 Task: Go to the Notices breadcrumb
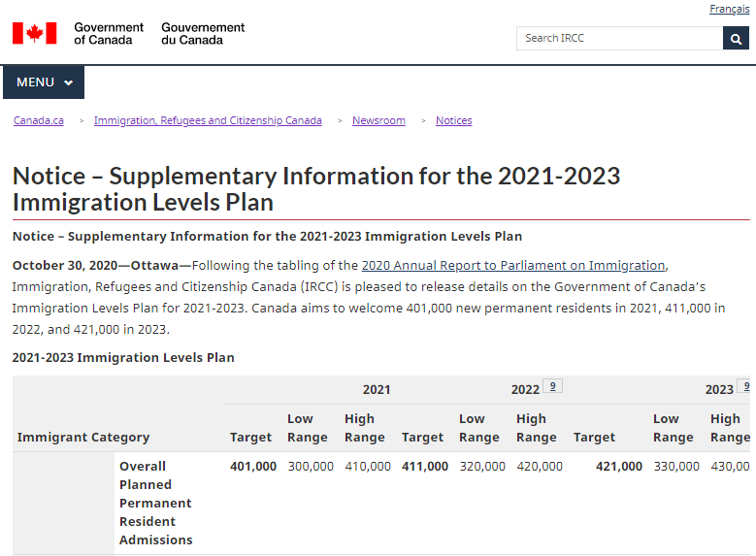[453, 120]
